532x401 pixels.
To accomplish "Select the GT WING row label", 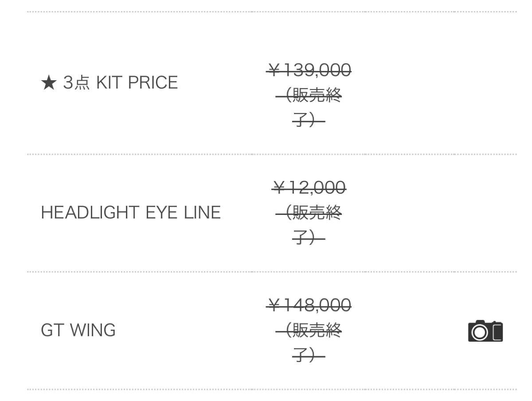I will [78, 331].
